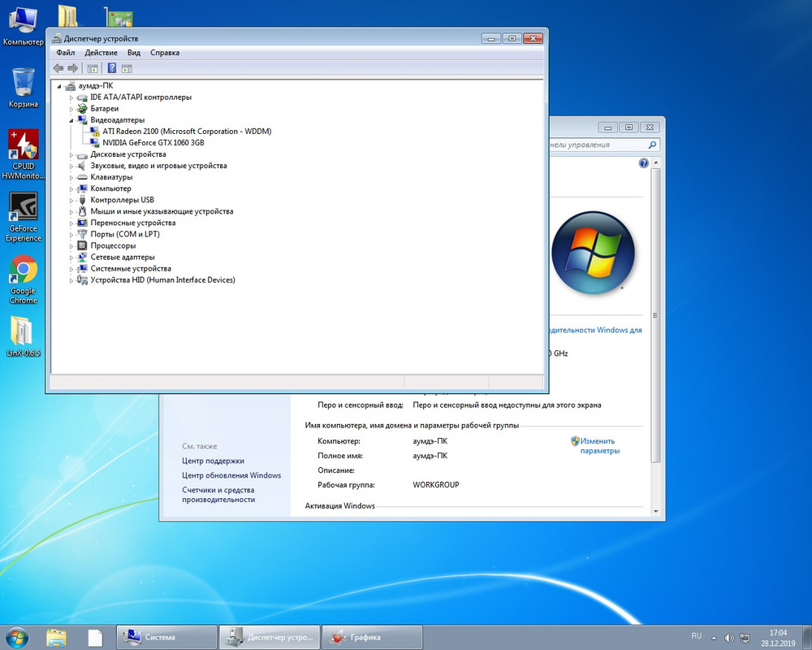Open Центр обновления Windows link

[231, 475]
